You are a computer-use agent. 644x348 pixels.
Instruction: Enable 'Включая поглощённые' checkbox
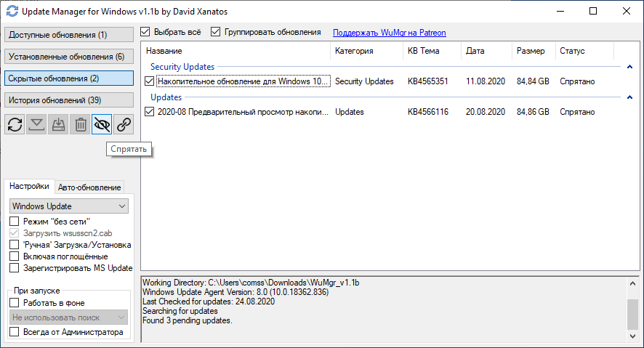click(x=15, y=256)
